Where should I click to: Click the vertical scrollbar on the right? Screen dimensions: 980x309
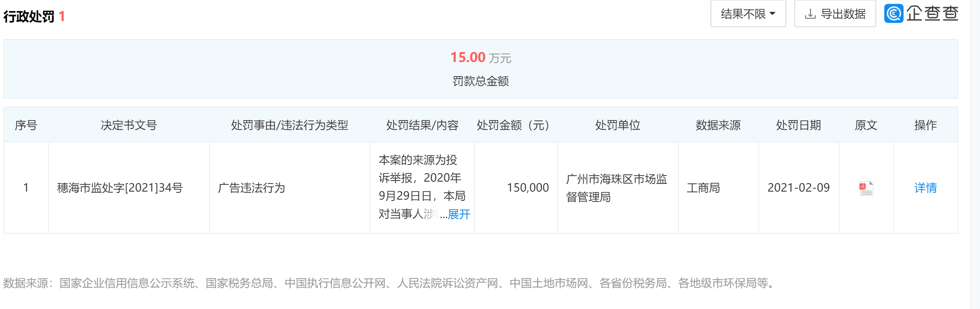[975, 154]
